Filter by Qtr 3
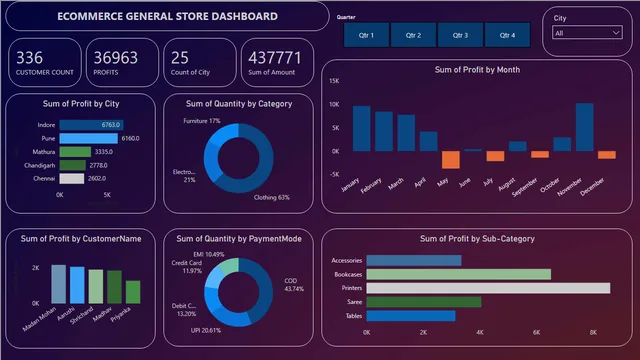 click(x=460, y=35)
